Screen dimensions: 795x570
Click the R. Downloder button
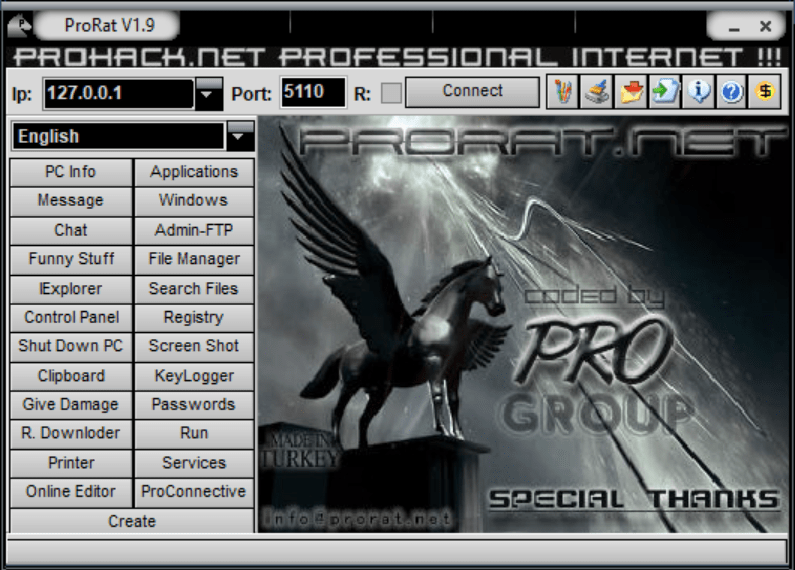click(71, 434)
